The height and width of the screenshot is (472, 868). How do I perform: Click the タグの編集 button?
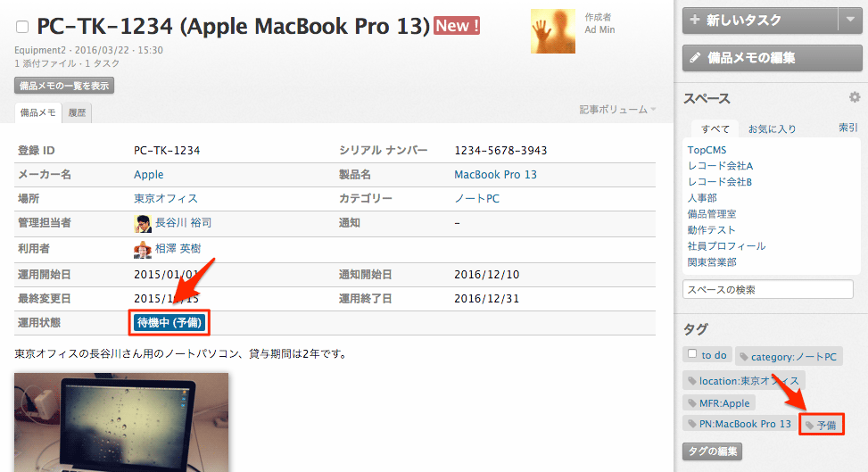(713, 451)
